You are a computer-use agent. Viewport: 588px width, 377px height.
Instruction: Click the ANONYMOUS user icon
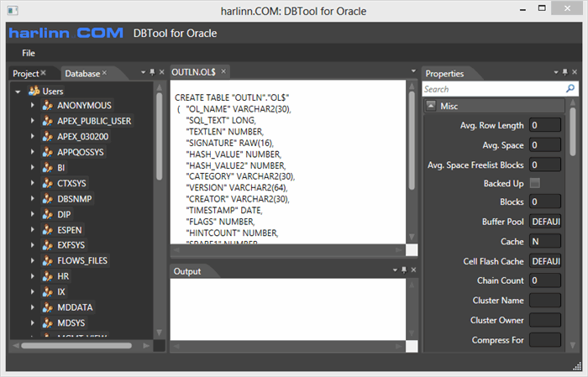click(48, 106)
